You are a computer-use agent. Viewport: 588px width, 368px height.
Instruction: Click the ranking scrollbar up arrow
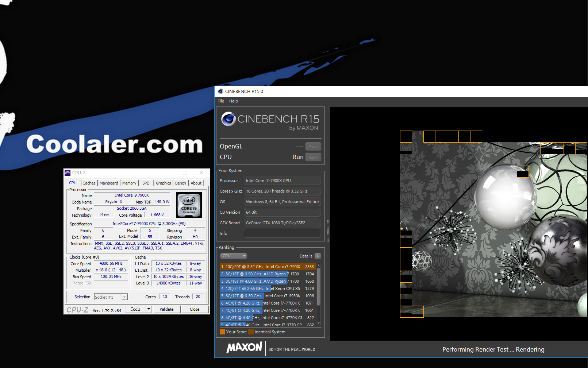pos(319,266)
